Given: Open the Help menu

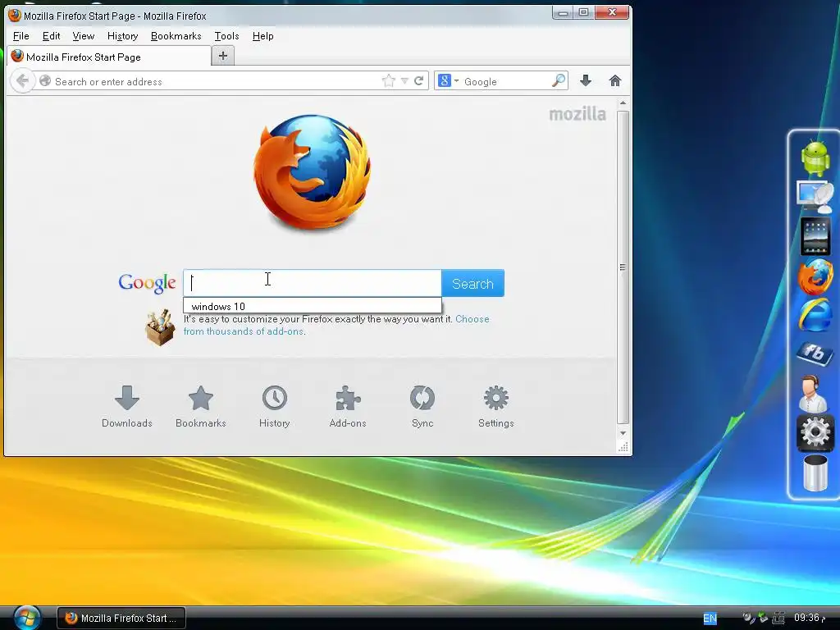Looking at the screenshot, I should point(262,36).
